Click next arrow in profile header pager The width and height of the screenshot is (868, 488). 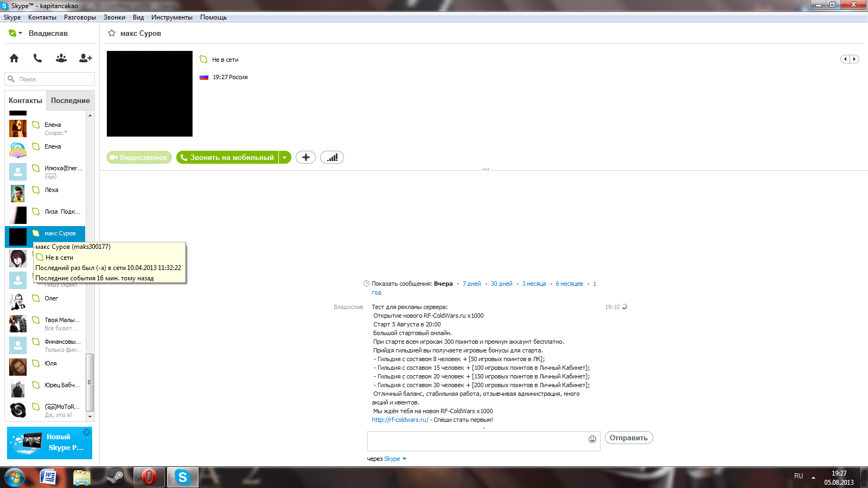pyautogui.click(x=854, y=59)
